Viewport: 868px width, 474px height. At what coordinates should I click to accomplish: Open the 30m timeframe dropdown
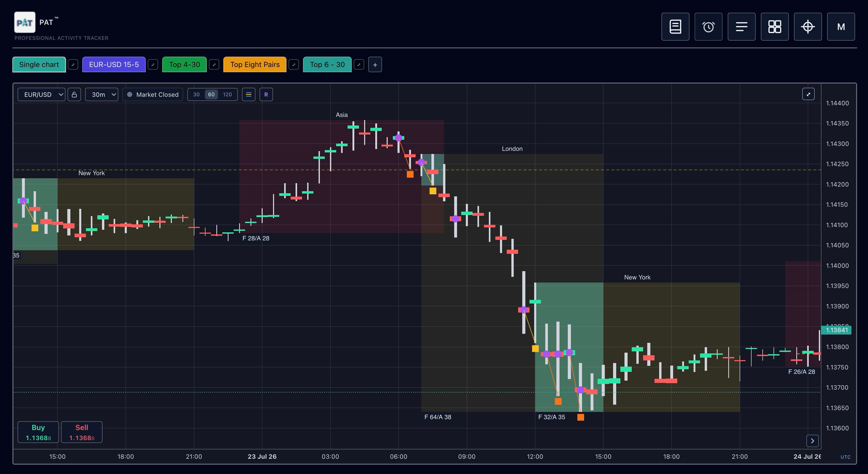point(101,95)
